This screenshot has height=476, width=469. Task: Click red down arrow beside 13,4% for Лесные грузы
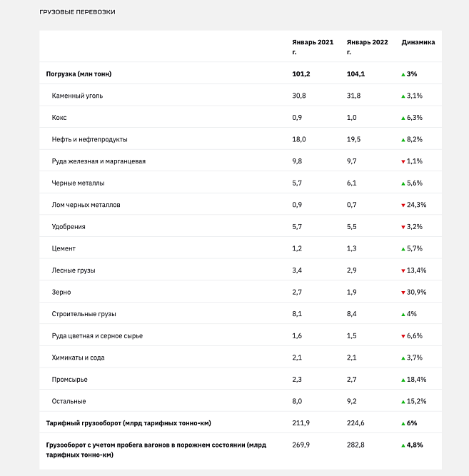tap(403, 270)
